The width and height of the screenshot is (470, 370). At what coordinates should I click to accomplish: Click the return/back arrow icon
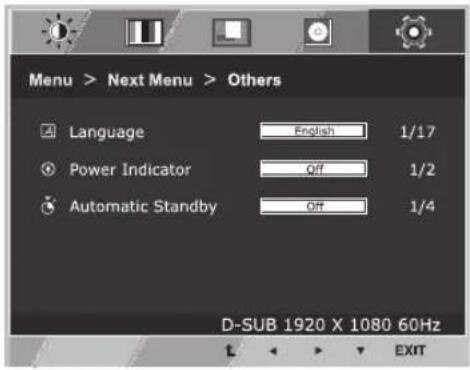[x=230, y=351]
